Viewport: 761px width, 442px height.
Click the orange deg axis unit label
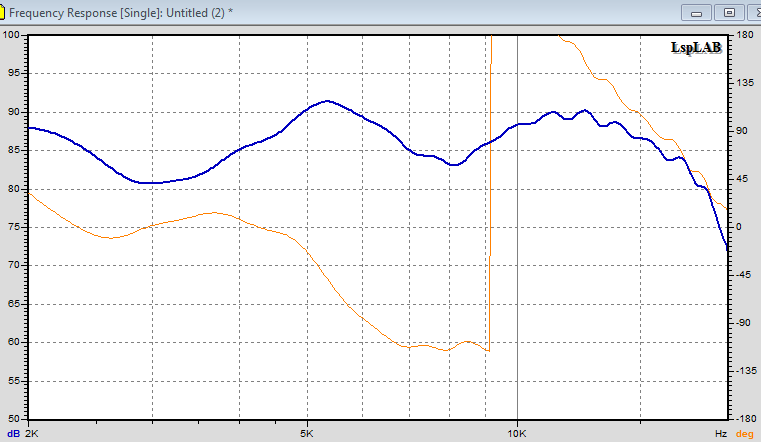[745, 434]
